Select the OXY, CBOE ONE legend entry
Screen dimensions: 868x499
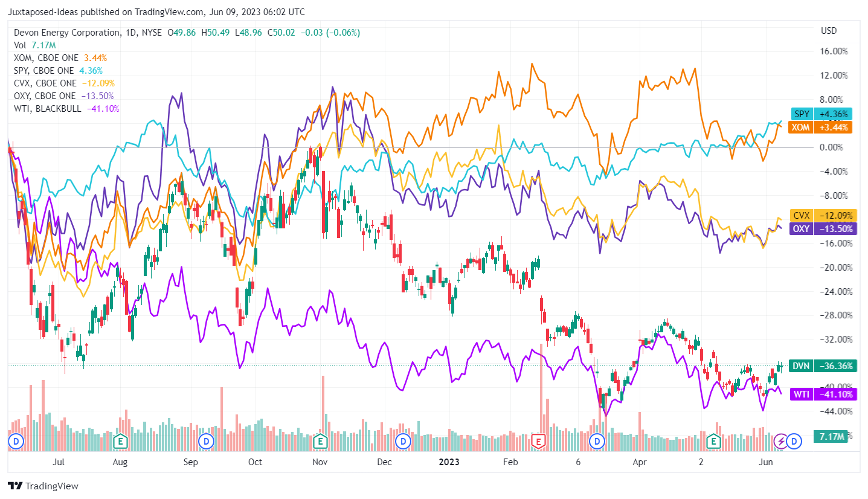[63, 96]
